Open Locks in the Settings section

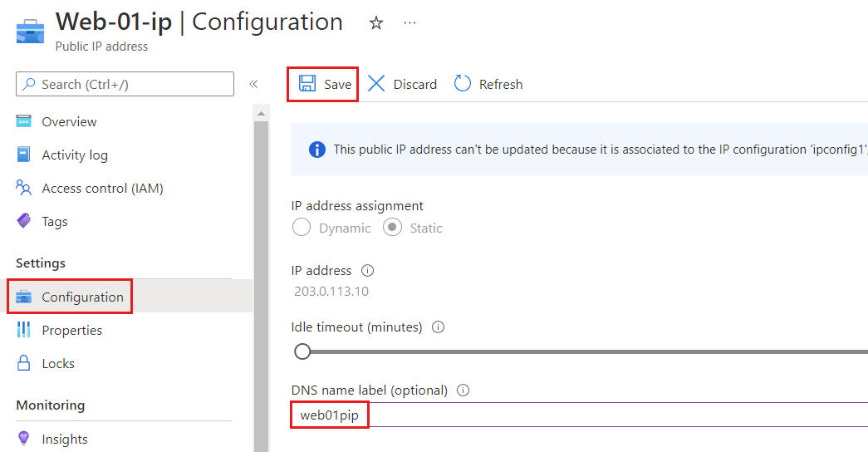(x=58, y=364)
